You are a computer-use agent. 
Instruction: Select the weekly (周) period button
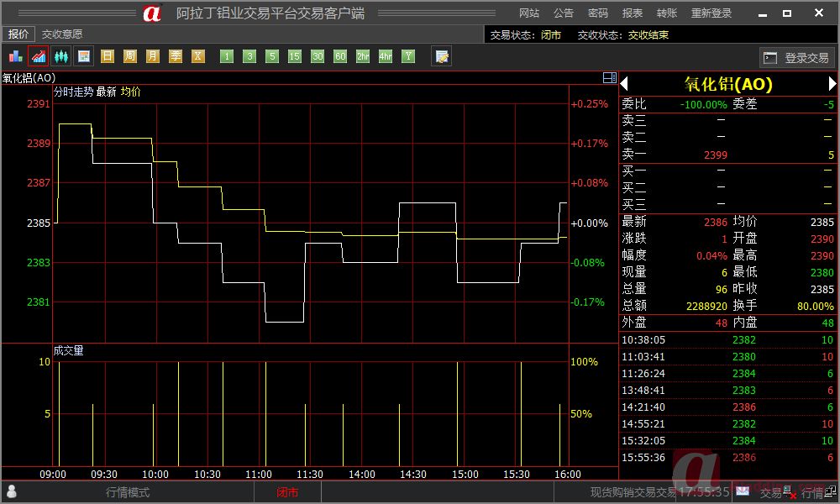pyautogui.click(x=130, y=56)
